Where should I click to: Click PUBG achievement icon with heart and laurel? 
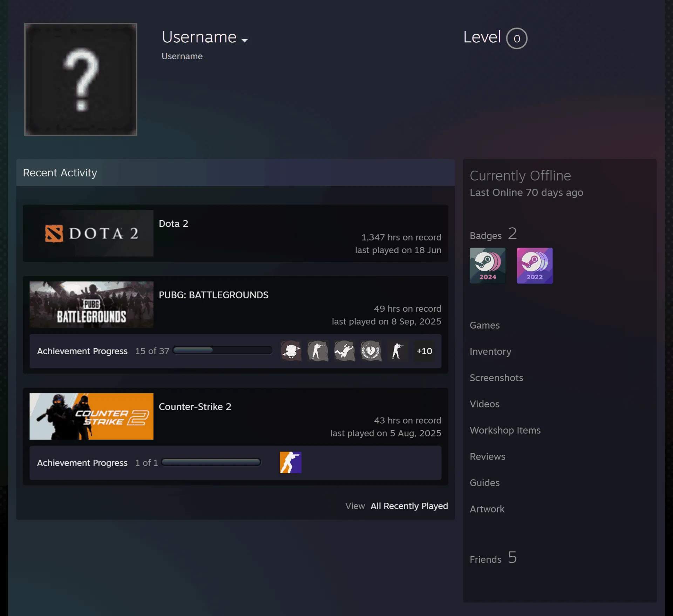pos(371,351)
